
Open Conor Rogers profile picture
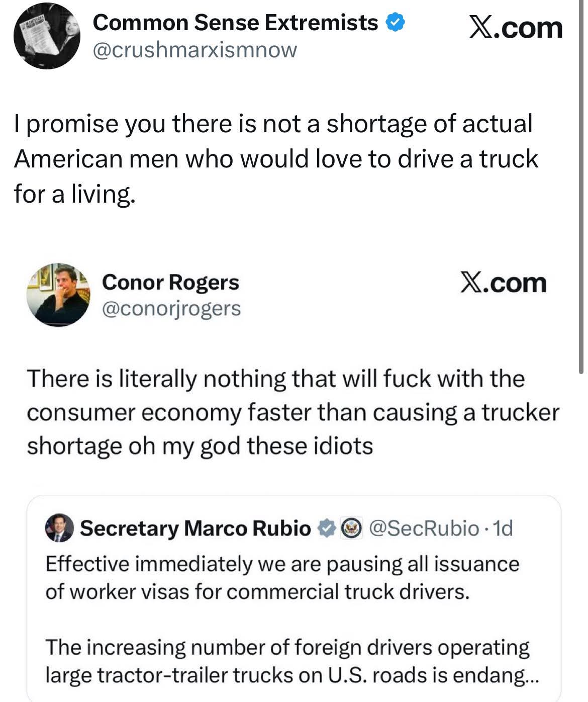click(58, 295)
